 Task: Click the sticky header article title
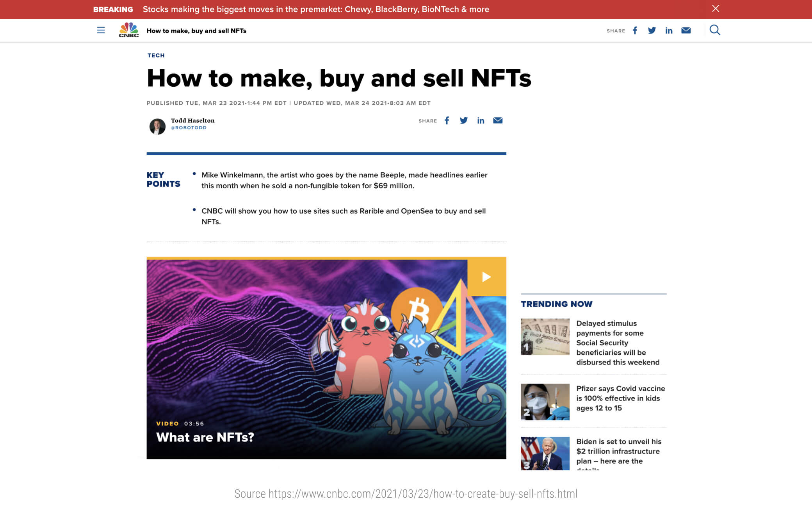(x=196, y=31)
